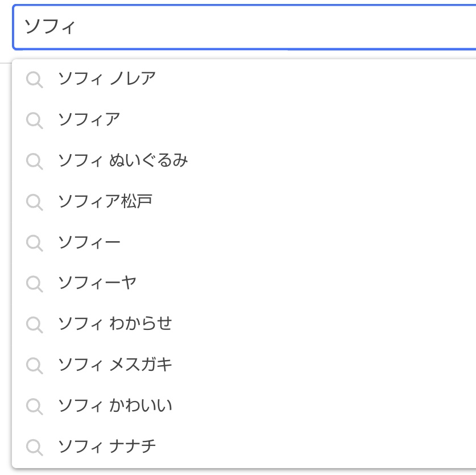476x475 pixels.
Task: Select suggestion ソフィ かわいい
Action: (244, 406)
